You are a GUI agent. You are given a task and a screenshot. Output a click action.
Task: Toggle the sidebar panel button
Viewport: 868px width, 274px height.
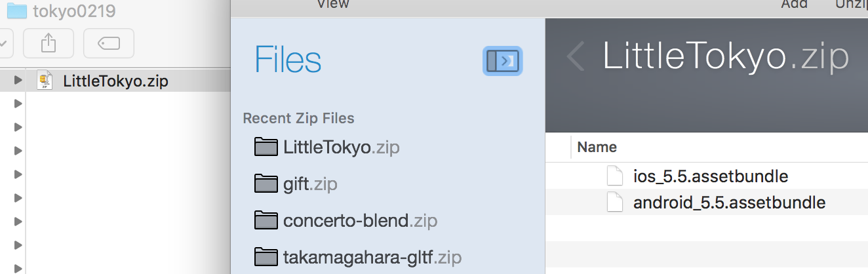[503, 61]
